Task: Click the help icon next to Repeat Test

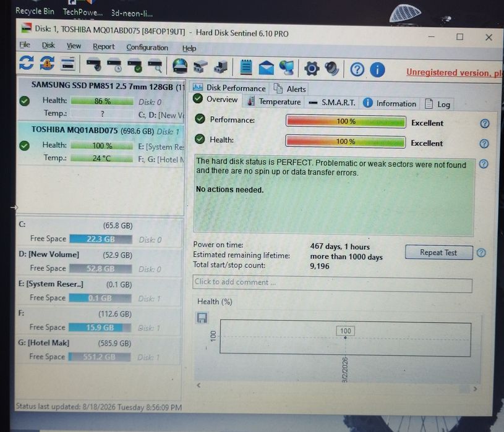Action: 481,253
